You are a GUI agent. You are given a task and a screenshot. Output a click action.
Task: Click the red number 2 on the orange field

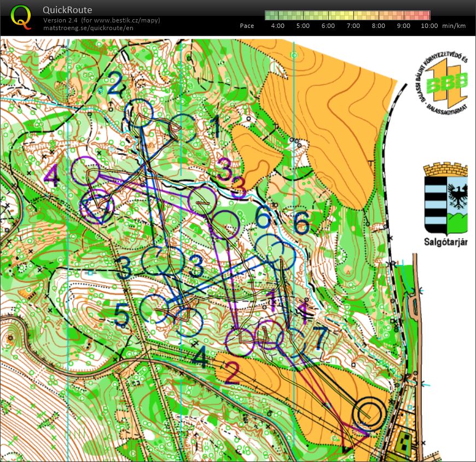coord(231,375)
